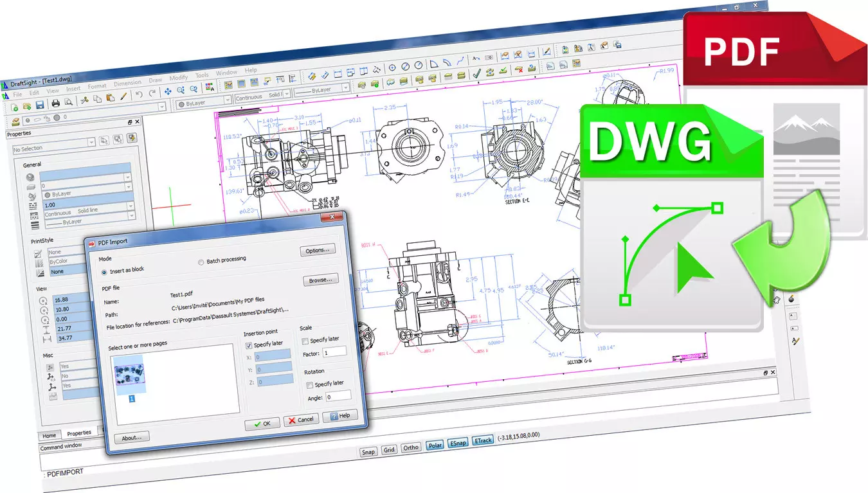
Task: Select the Properties Painter pencil icon
Action: pyautogui.click(x=123, y=96)
